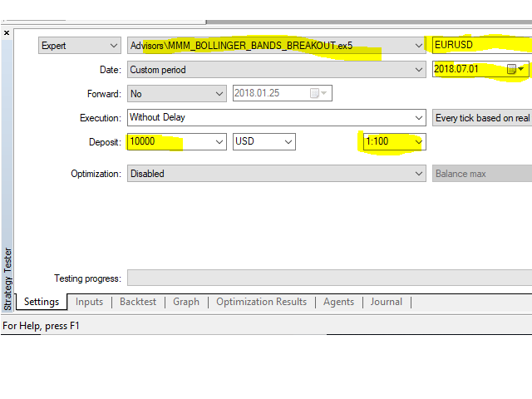The width and height of the screenshot is (532, 399).
Task: Switch to the Inputs tab
Action: click(89, 302)
